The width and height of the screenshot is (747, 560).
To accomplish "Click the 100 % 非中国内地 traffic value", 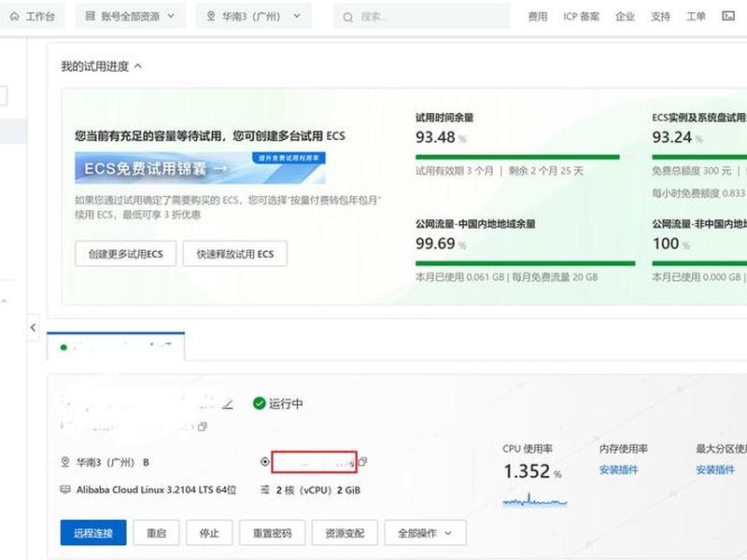I will [671, 244].
